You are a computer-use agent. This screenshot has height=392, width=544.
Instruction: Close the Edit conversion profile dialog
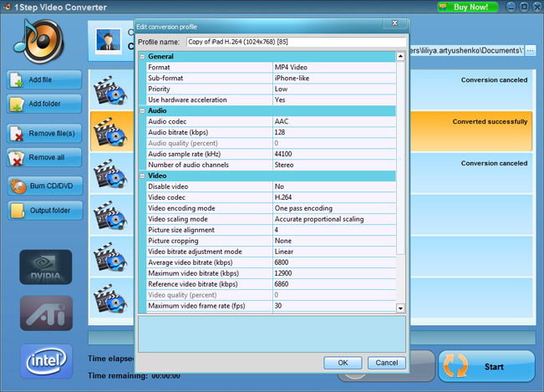click(394, 23)
